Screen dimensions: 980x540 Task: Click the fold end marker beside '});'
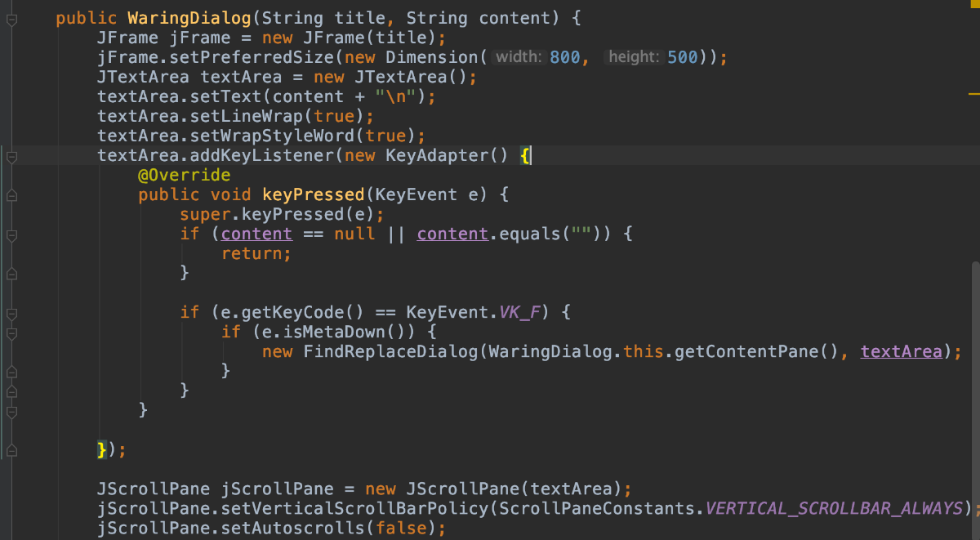pos(11,449)
